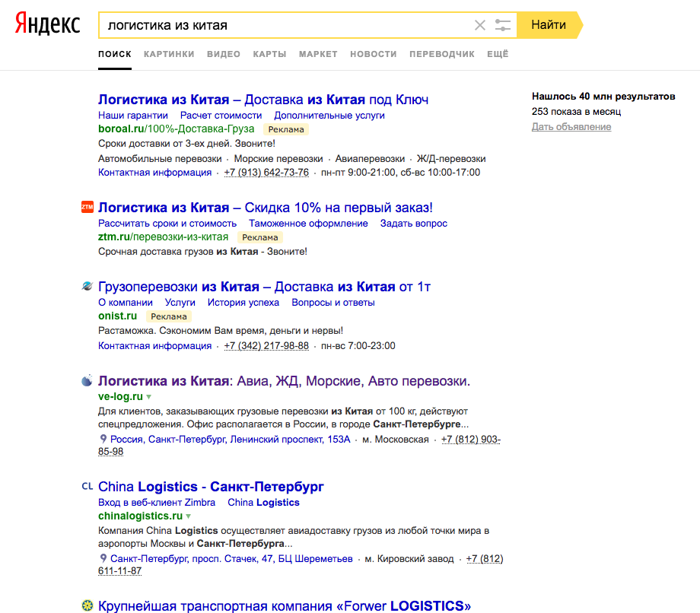Open the Услуги sitelink under onist.ru
The height and width of the screenshot is (613, 700).
[180, 302]
